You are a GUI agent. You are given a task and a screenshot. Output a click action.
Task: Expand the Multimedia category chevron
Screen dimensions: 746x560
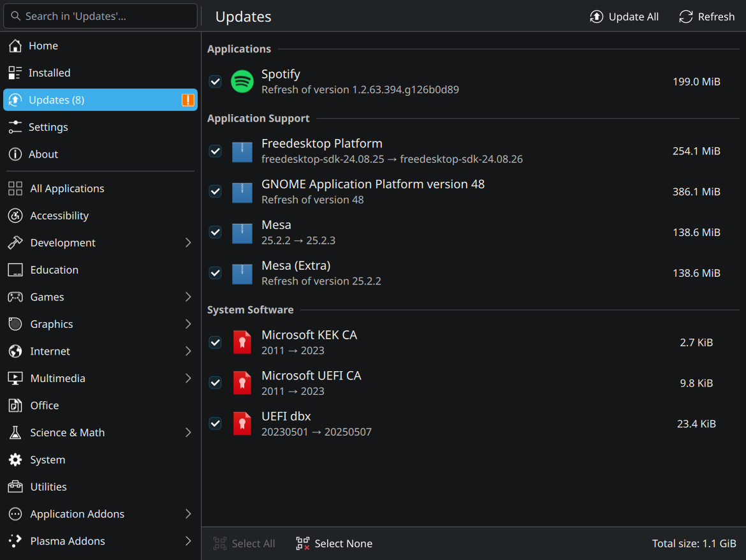(x=188, y=378)
